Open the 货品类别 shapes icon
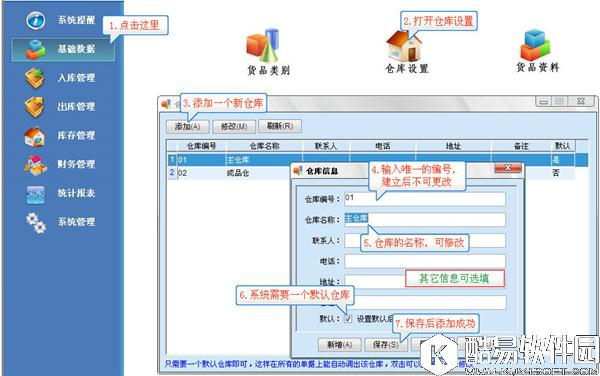The image size is (600, 376). 263,46
